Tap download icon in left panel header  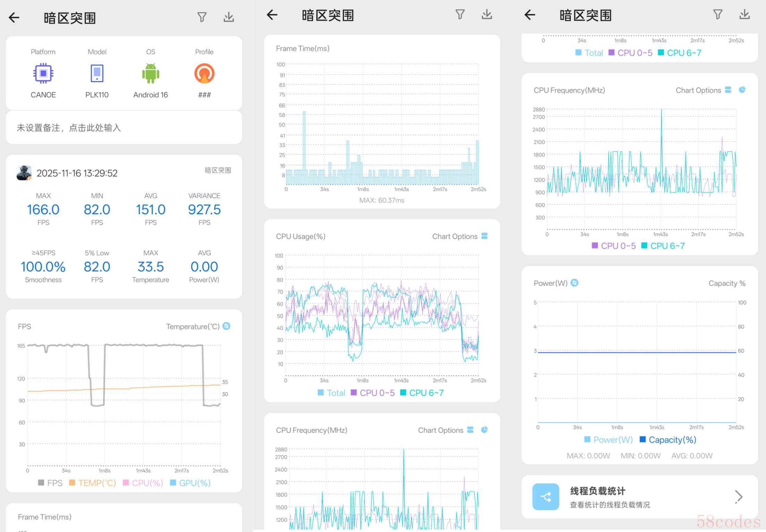click(229, 17)
